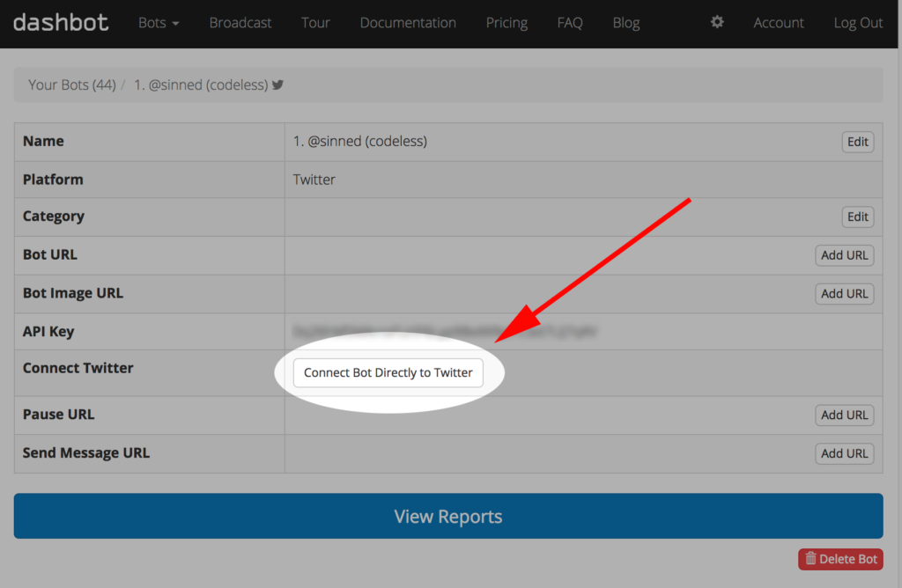Select FAQ in the navigation bar
Viewport: 902px width, 588px height.
[570, 23]
